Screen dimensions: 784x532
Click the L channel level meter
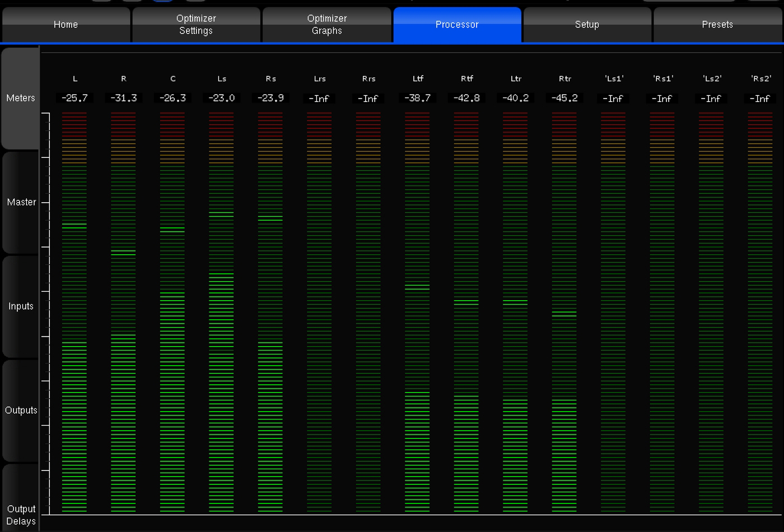[x=74, y=312]
